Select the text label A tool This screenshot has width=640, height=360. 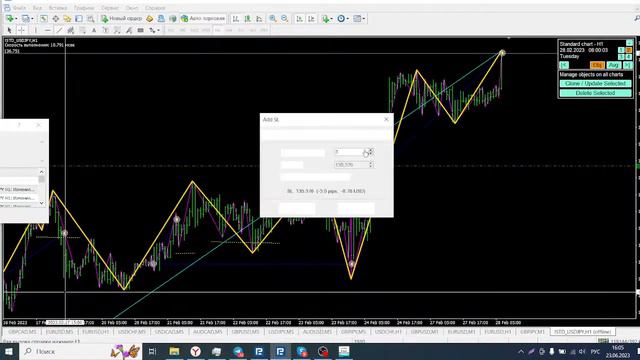click(x=94, y=30)
